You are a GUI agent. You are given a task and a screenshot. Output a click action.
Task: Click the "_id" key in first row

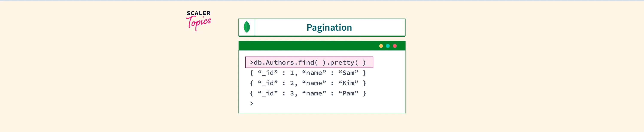[268, 73]
